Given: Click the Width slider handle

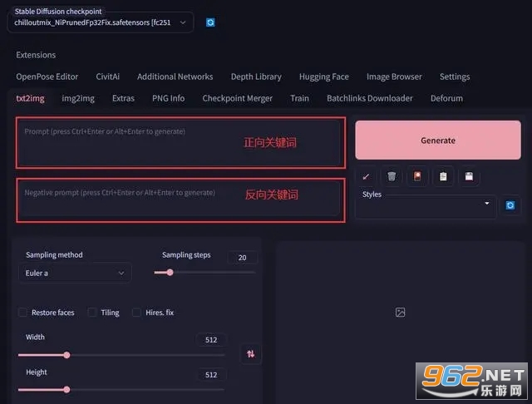Looking at the screenshot, I should pyautogui.click(x=66, y=355).
